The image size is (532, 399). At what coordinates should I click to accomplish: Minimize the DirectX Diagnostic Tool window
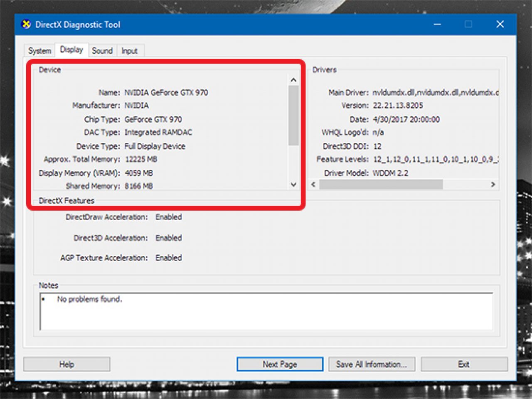437,25
